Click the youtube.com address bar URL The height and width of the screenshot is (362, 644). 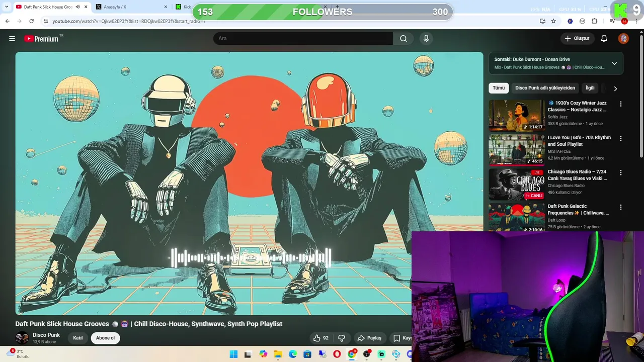(x=129, y=21)
